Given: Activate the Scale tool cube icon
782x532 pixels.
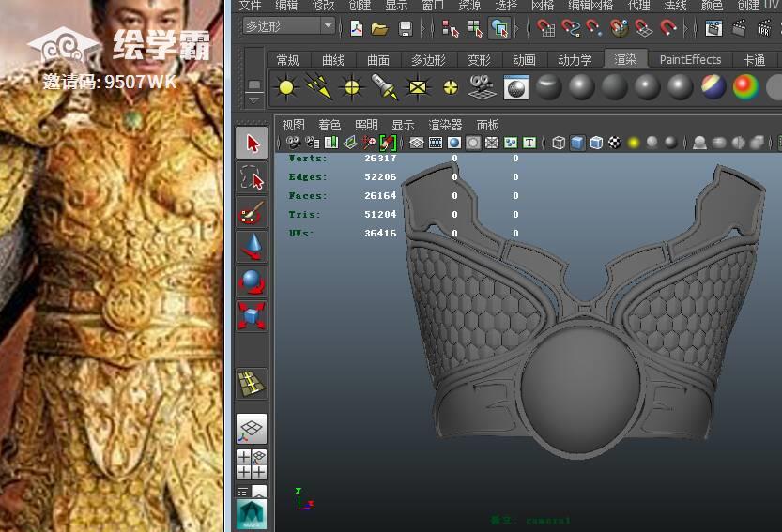Looking at the screenshot, I should point(253,316).
